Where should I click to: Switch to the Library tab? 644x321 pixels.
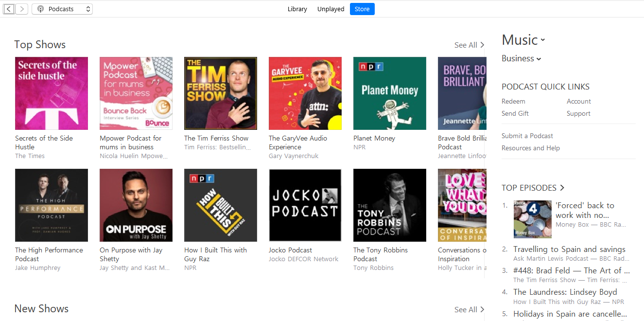pyautogui.click(x=297, y=9)
